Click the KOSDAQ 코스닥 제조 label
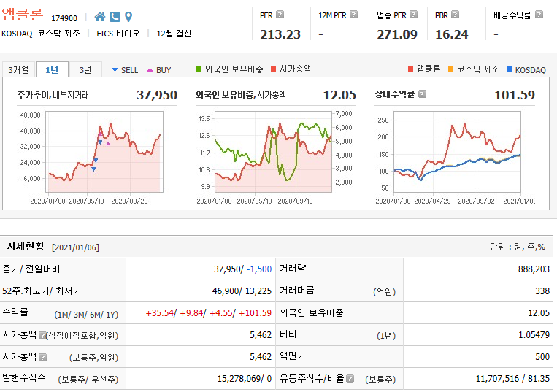 41,34
